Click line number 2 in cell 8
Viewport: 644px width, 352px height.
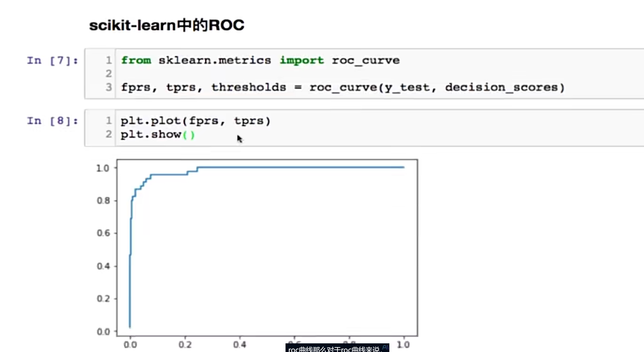coord(109,135)
